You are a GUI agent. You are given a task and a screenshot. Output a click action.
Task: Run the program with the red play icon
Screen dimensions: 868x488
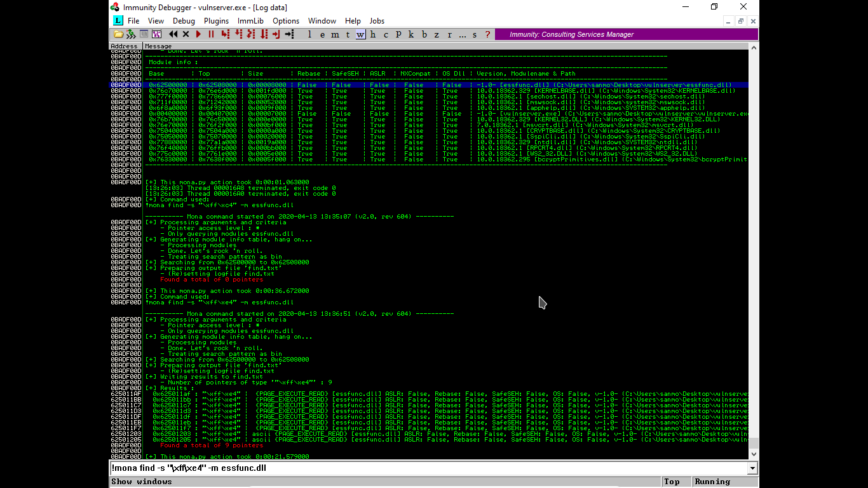tap(198, 34)
